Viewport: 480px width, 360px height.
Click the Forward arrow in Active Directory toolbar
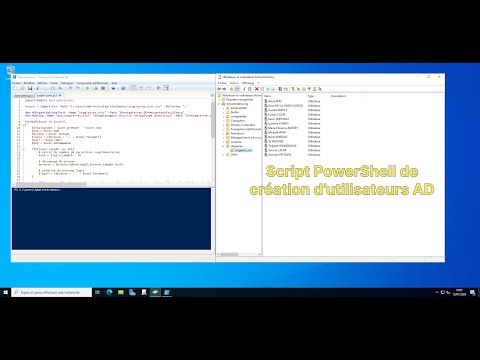tap(224, 89)
